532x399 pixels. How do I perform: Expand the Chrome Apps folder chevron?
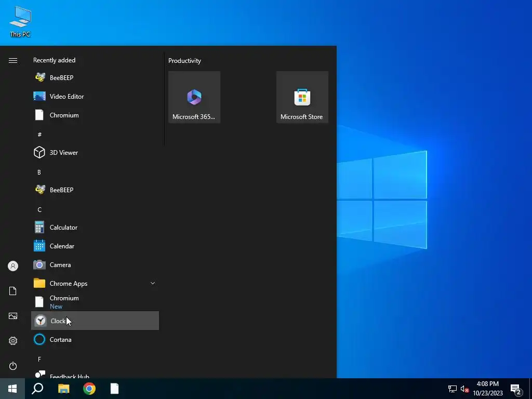[x=153, y=283]
